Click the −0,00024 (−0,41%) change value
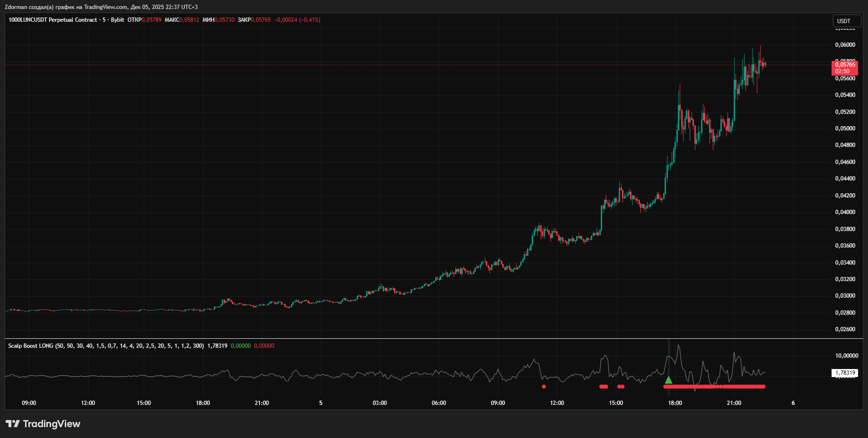This screenshot has height=438, width=868. pos(297,20)
